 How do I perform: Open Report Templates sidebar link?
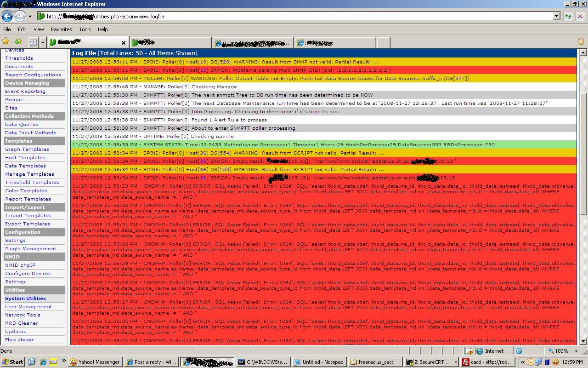click(x=28, y=199)
